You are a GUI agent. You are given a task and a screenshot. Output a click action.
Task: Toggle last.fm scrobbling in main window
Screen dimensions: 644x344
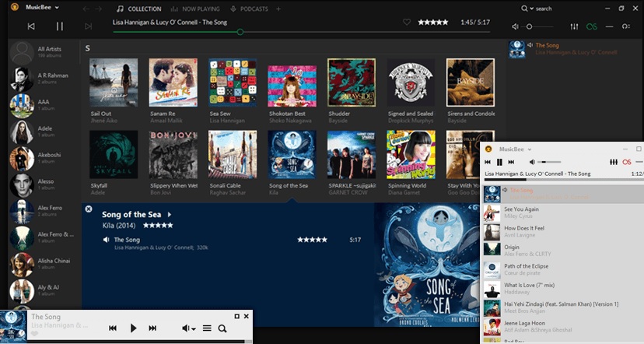coord(591,26)
